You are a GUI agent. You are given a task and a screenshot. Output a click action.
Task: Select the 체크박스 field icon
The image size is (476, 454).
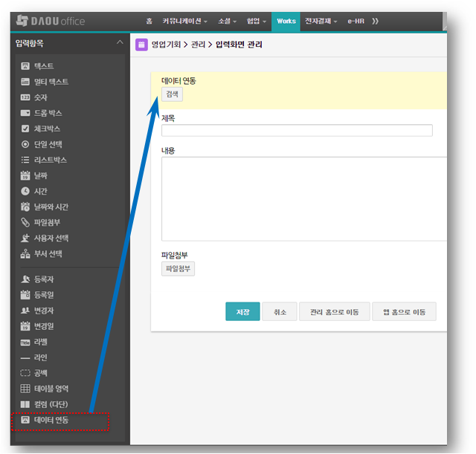pyautogui.click(x=25, y=129)
